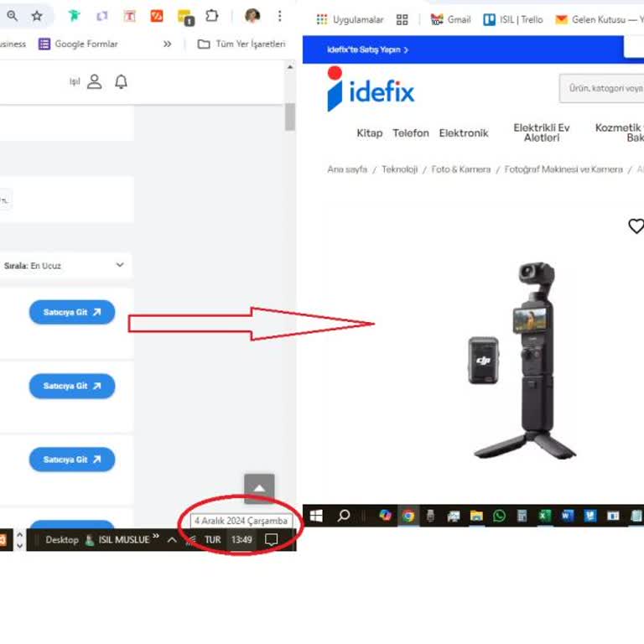Open Uygulamalar apps shortcut in the bookmarks bar
The width and height of the screenshot is (644, 644).
point(350,19)
